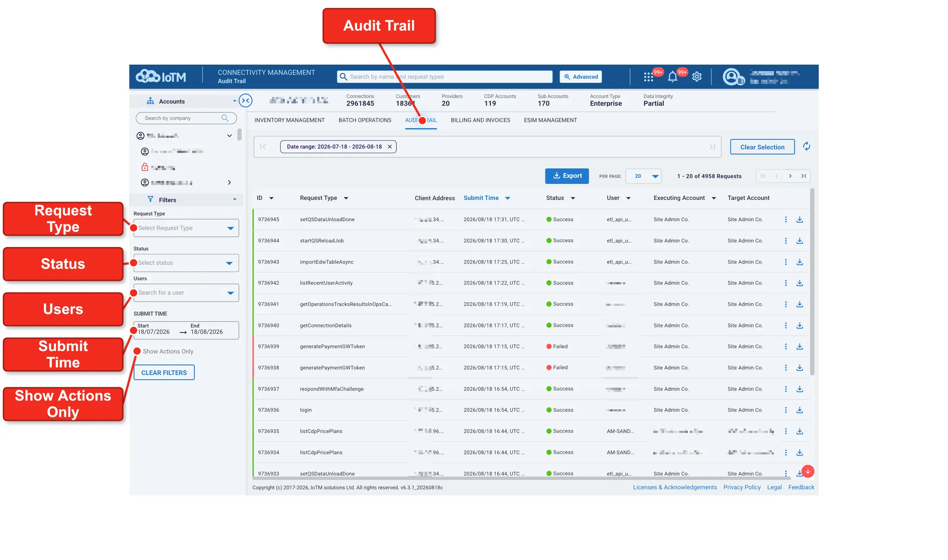This screenshot has height=560, width=948.
Task: Download request 9736938 details
Action: [x=800, y=368]
